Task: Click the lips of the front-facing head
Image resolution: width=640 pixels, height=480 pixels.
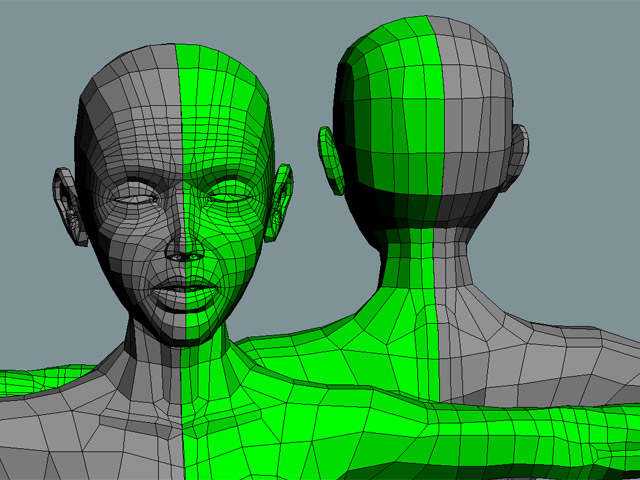Action: tap(185, 293)
